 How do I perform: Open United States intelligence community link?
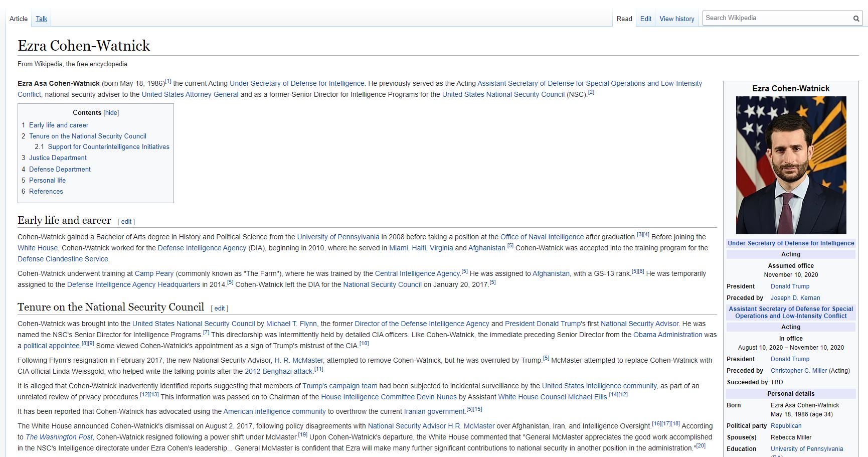coord(599,386)
